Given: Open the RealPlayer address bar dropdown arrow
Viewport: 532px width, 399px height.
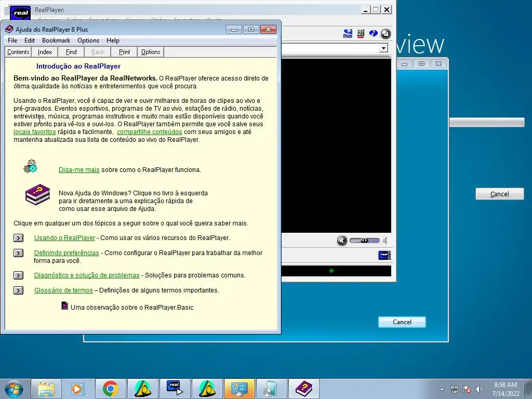Looking at the screenshot, I should pyautogui.click(x=383, y=48).
